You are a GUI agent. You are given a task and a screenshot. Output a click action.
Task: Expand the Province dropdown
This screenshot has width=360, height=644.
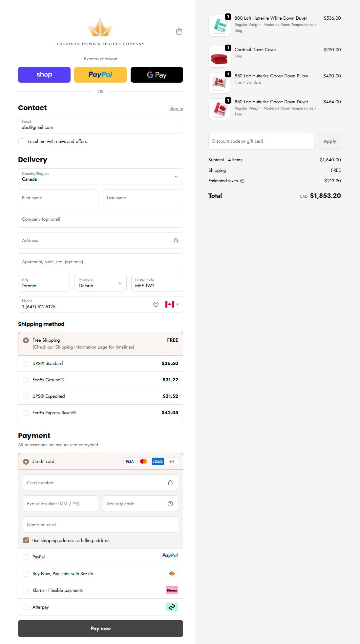(100, 283)
